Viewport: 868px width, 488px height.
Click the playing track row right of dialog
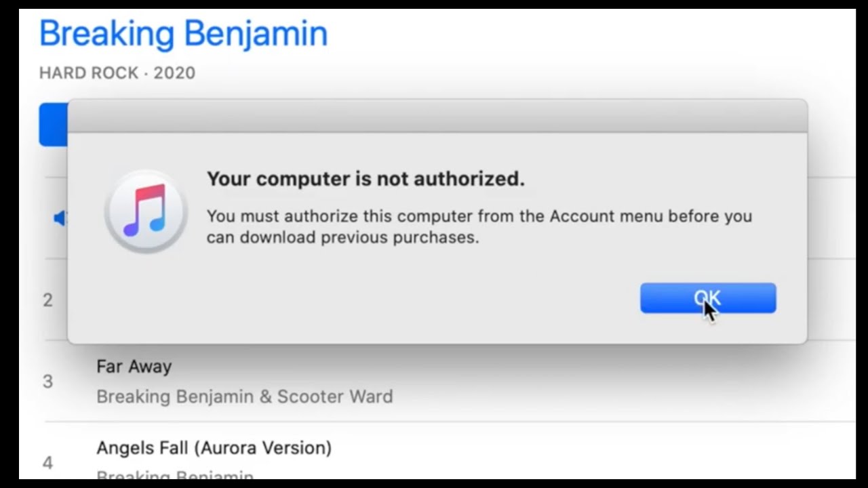click(831, 218)
